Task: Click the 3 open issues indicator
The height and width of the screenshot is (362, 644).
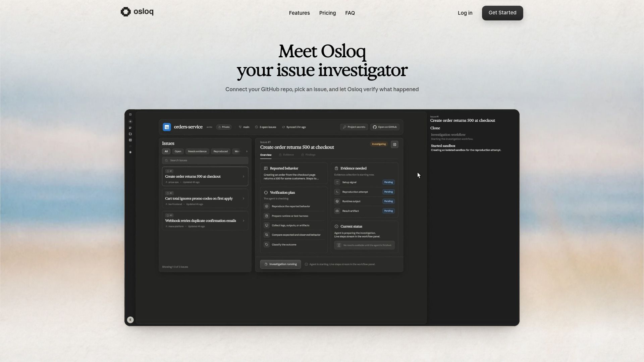Action: [266, 127]
